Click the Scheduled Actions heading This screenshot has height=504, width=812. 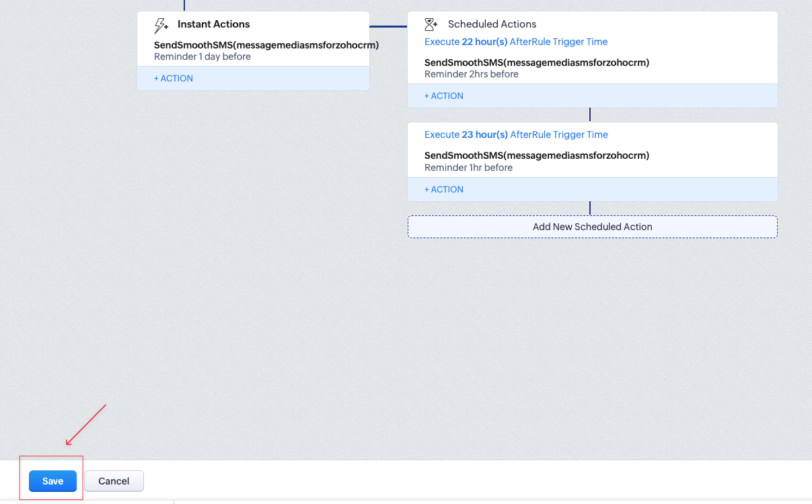pyautogui.click(x=492, y=24)
